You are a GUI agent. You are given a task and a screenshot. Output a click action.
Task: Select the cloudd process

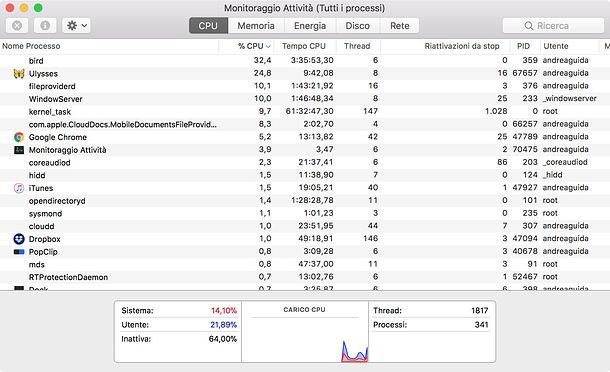41,226
